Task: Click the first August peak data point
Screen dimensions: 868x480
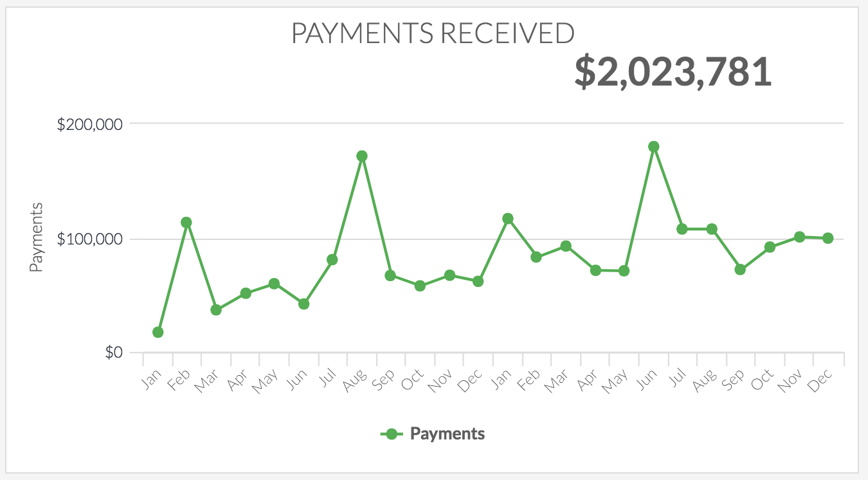Action: (x=362, y=156)
